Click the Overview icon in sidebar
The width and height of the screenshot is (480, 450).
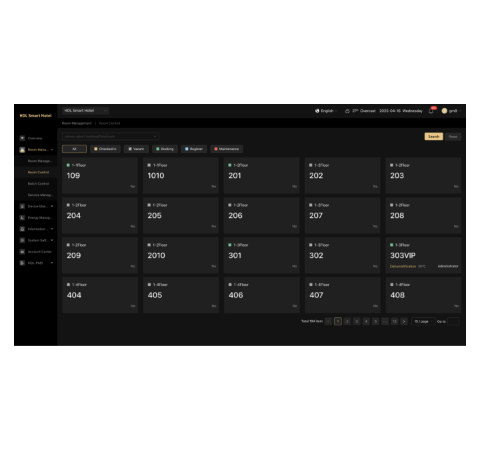click(22, 138)
